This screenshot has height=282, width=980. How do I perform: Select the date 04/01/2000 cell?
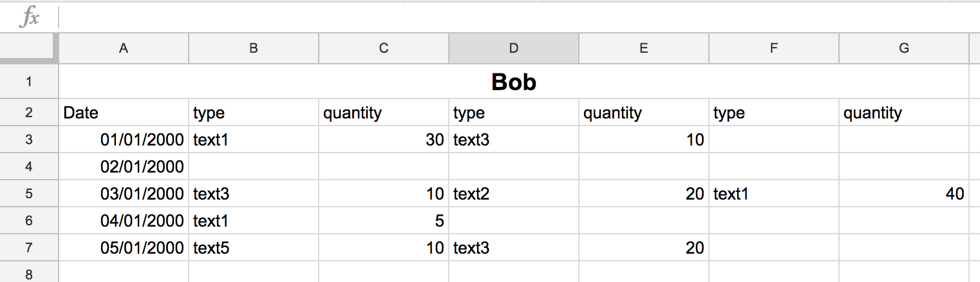click(x=124, y=221)
